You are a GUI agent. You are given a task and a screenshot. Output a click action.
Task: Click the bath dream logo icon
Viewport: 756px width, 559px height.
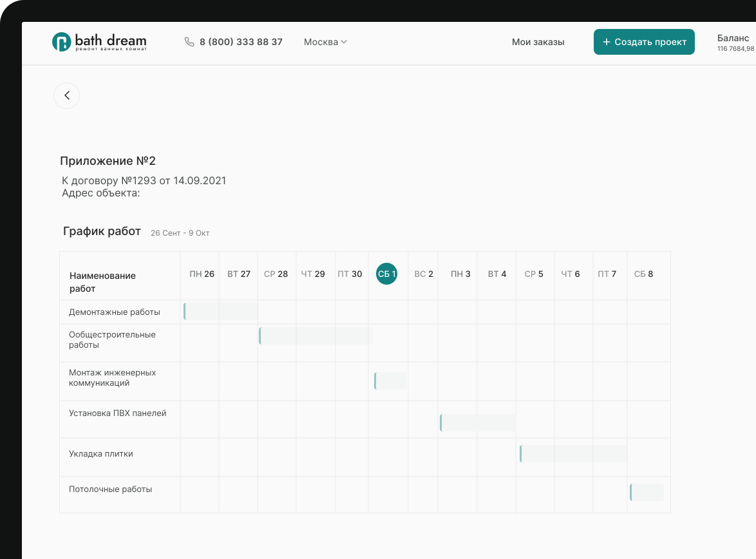61,42
